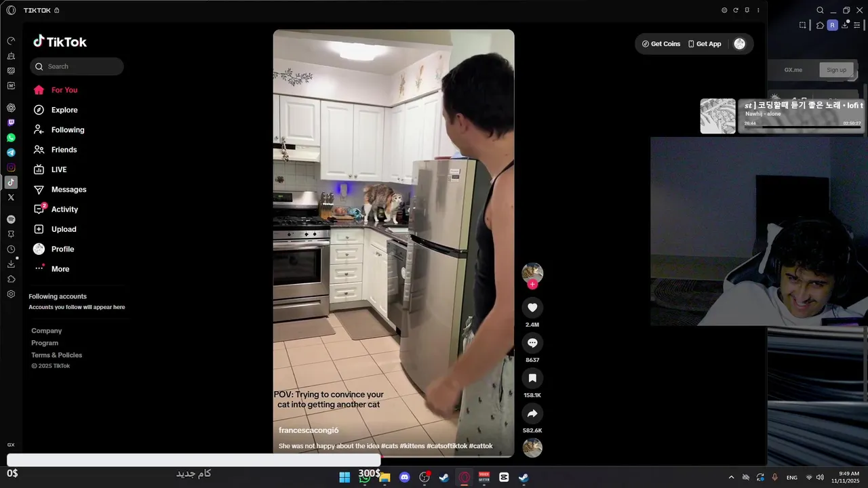Open the Windows Start menu
Screen dimensions: 868x488
point(344,477)
